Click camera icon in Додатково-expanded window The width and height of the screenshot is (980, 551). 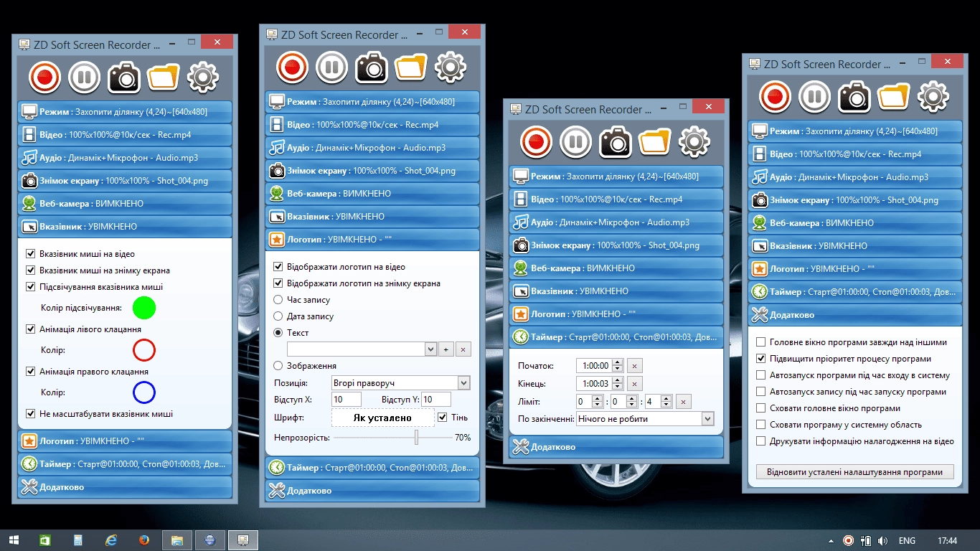[x=854, y=96]
